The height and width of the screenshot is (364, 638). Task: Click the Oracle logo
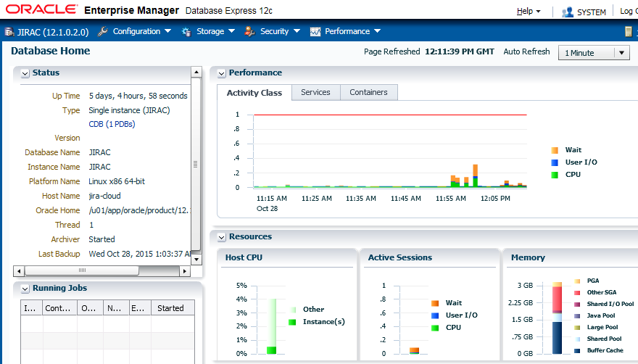click(41, 9)
